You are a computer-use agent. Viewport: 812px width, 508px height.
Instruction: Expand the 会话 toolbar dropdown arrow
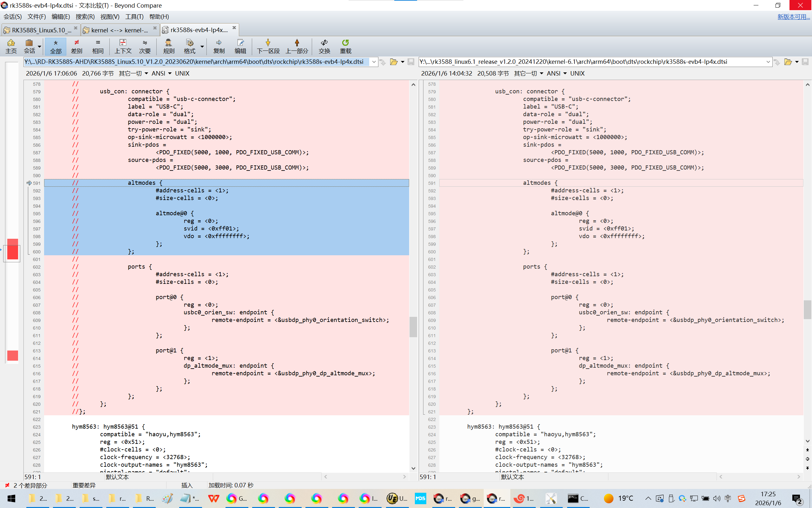(40, 46)
